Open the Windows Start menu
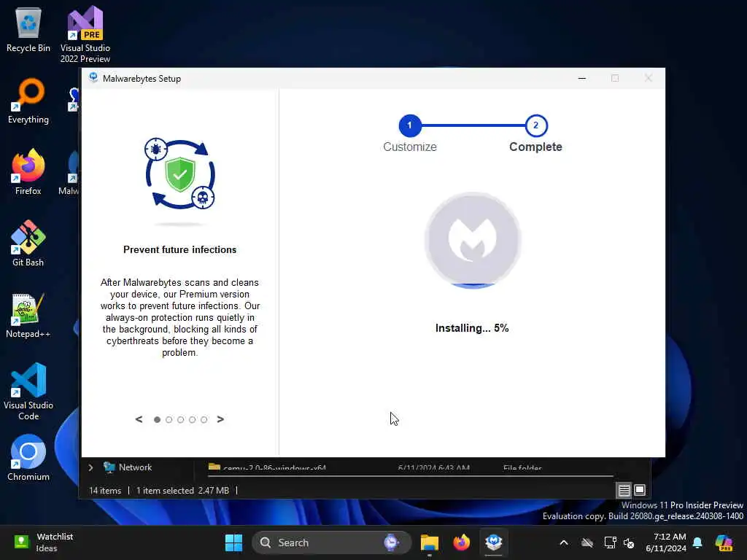The height and width of the screenshot is (560, 747). (x=233, y=542)
